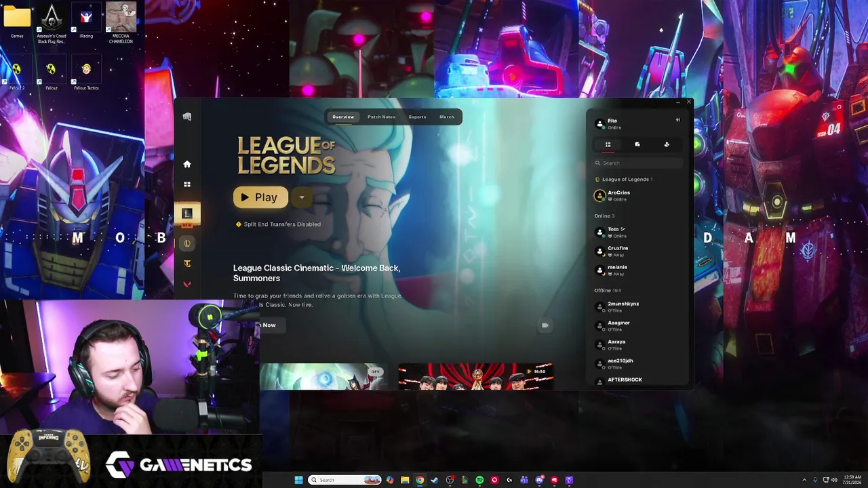Open File Explorer from the taskbar
This screenshot has width=868, height=488.
coord(405,480)
